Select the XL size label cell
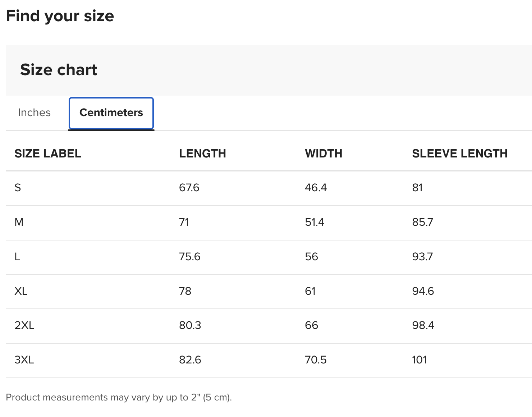Viewport: 532px width, 417px height. pyautogui.click(x=21, y=291)
